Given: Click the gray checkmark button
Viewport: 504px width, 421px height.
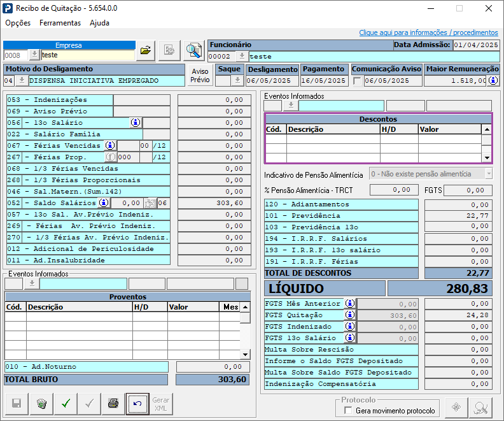Looking at the screenshot, I should click(x=89, y=403).
